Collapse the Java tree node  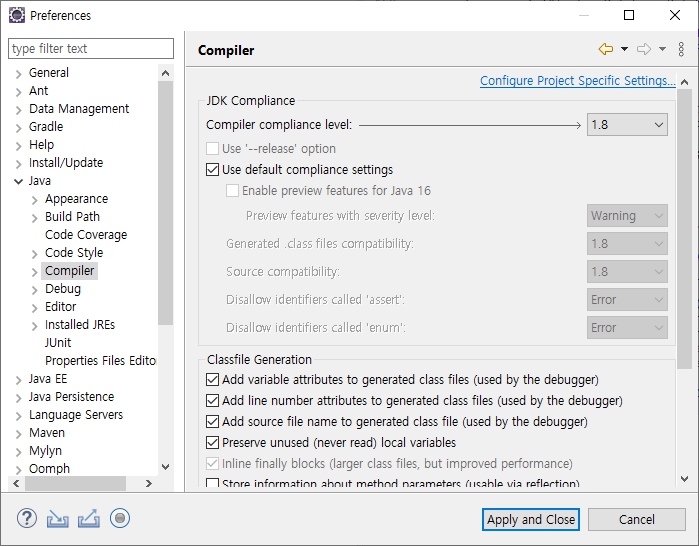point(18,181)
